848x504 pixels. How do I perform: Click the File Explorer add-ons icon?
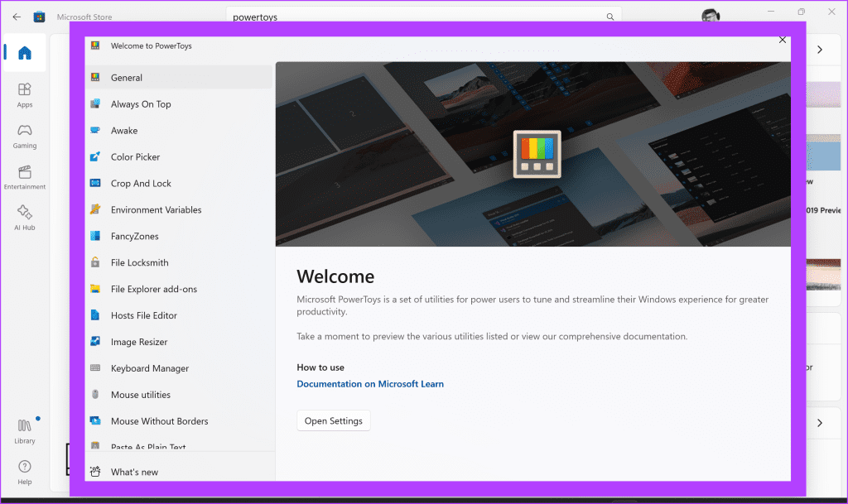point(95,289)
